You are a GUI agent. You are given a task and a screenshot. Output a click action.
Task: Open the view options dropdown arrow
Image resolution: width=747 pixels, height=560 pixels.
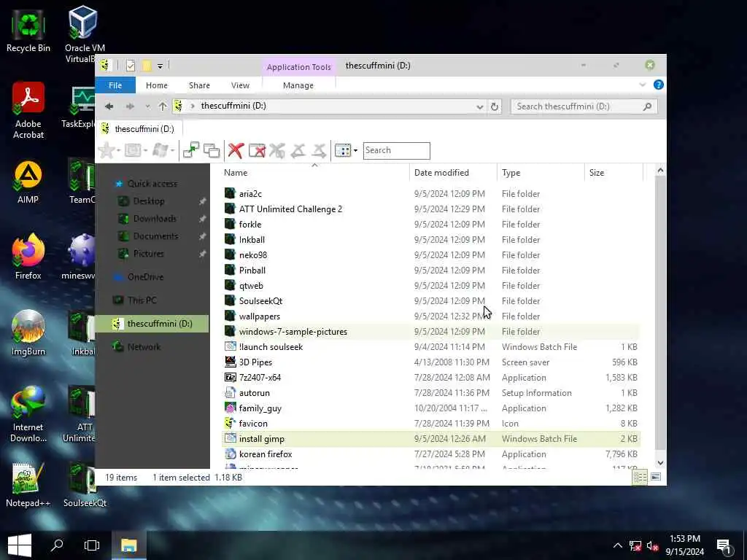(355, 150)
